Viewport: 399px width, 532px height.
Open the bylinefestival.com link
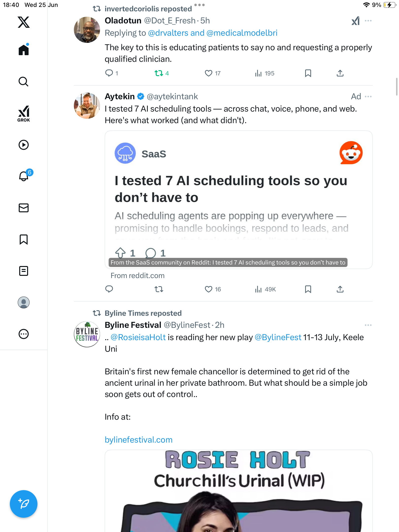pos(139,440)
